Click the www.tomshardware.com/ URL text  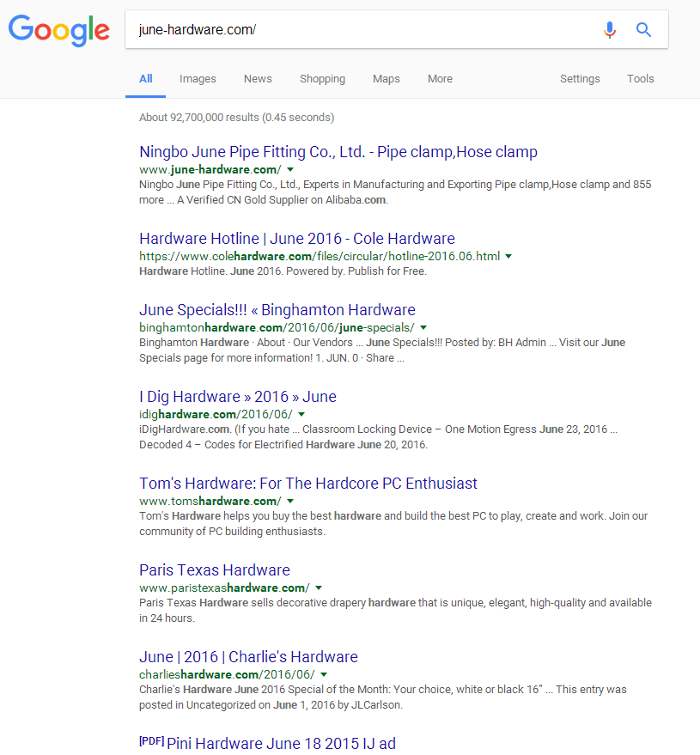click(210, 501)
